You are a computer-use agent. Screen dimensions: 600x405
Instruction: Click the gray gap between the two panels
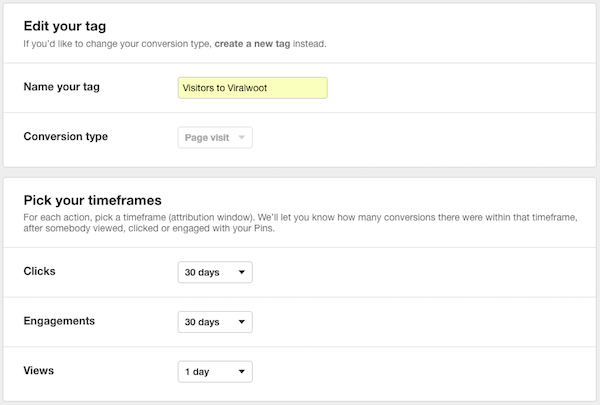point(300,172)
